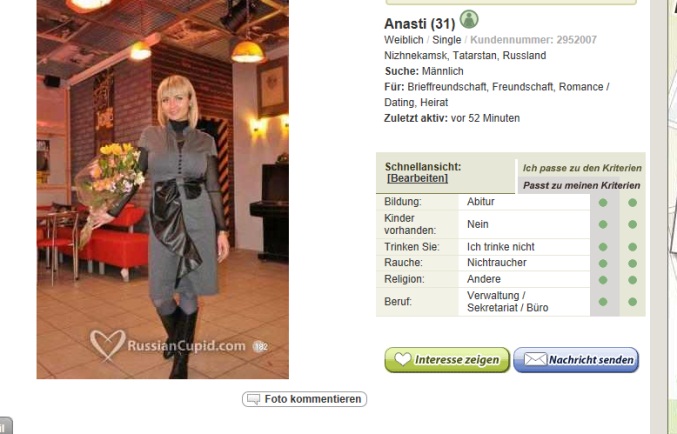Click the speech bubble icon on Foto kommentieren
Screen dimensions: 677x434
point(253,399)
